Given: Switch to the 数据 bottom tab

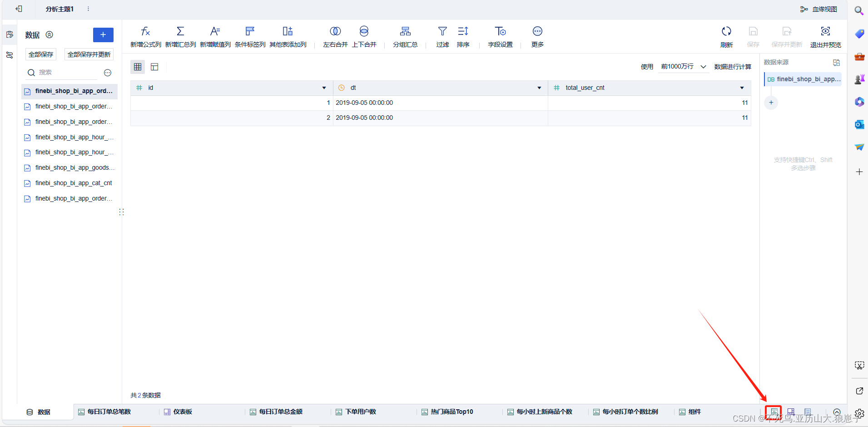Looking at the screenshot, I should click(38, 412).
